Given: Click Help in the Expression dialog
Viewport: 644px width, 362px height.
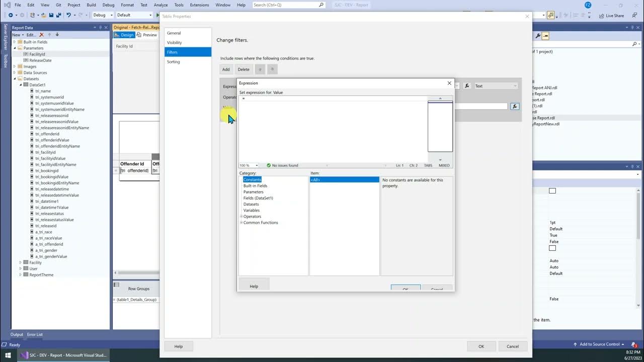Looking at the screenshot, I should (x=254, y=286).
